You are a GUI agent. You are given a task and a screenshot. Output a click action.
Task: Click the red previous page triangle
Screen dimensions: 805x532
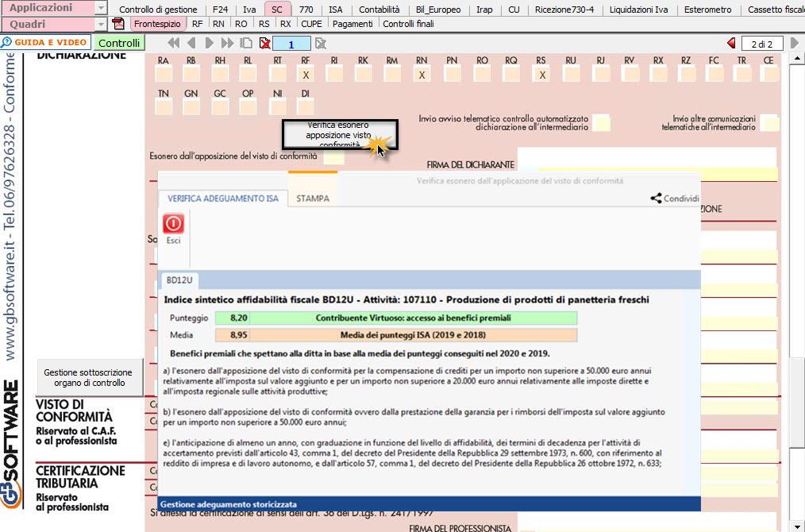730,43
